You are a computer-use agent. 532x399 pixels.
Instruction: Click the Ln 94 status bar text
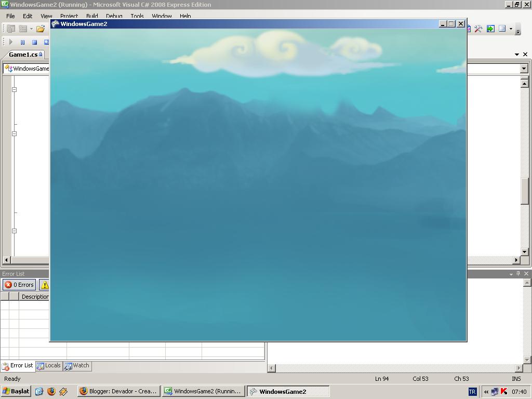382,379
